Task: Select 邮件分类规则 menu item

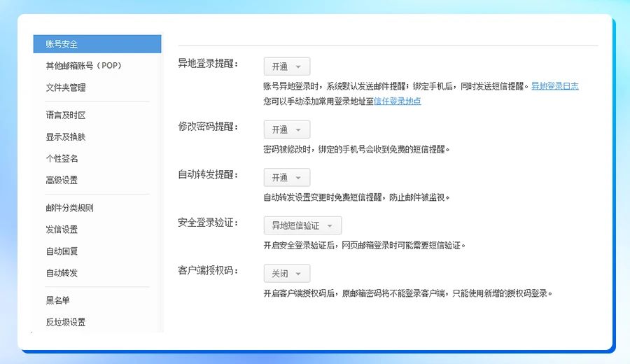Action: click(70, 208)
